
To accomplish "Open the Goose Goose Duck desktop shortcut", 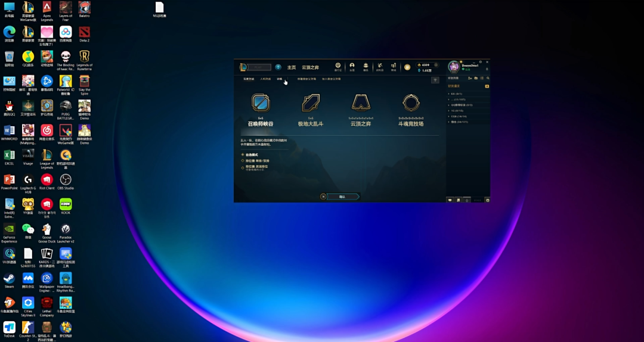I will 47,233.
